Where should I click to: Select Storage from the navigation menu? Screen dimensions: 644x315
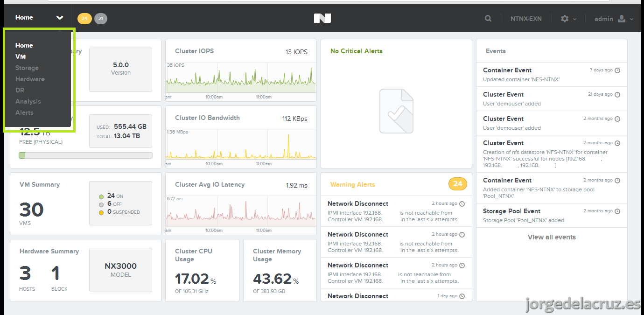(x=27, y=68)
